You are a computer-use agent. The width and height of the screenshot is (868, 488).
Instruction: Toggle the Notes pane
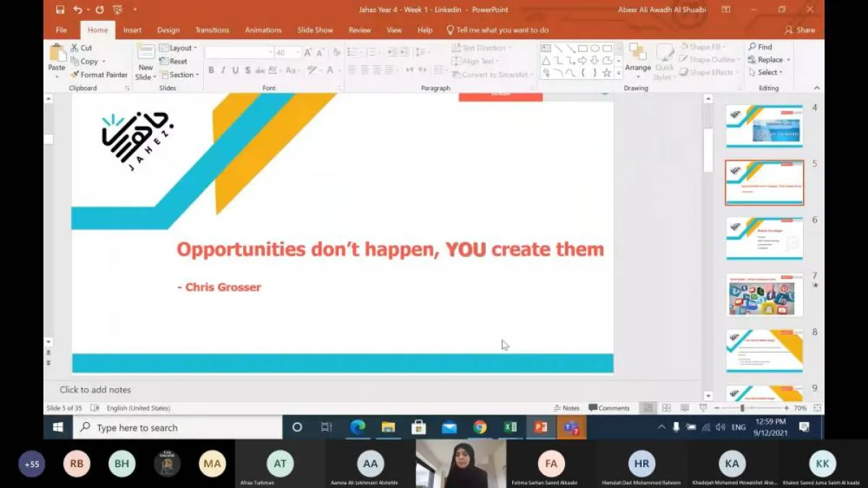(566, 408)
